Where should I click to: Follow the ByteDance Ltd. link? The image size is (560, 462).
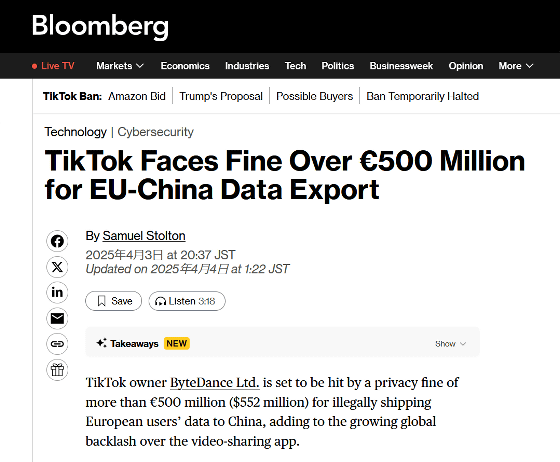(x=215, y=382)
